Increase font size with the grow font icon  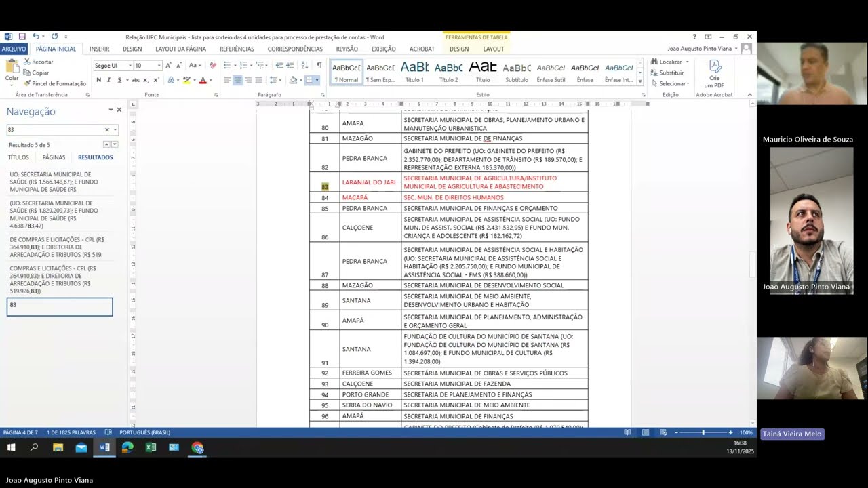[x=169, y=66]
